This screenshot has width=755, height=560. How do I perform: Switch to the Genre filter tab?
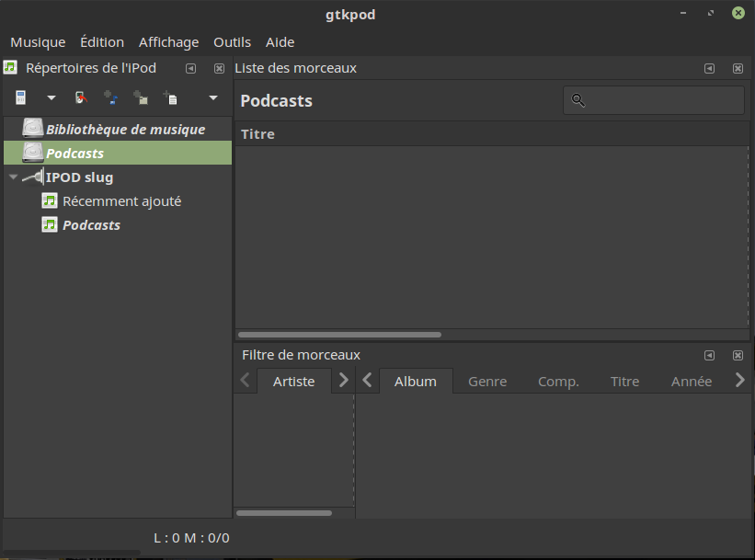487,382
